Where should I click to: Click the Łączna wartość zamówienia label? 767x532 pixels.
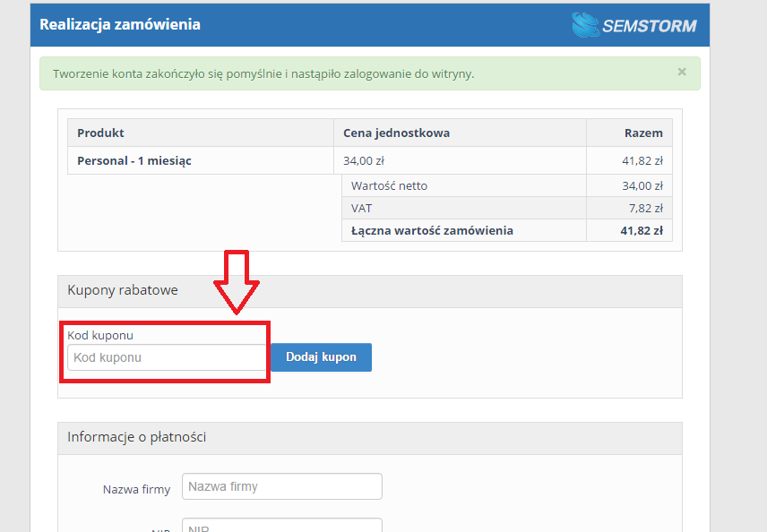[x=432, y=230]
